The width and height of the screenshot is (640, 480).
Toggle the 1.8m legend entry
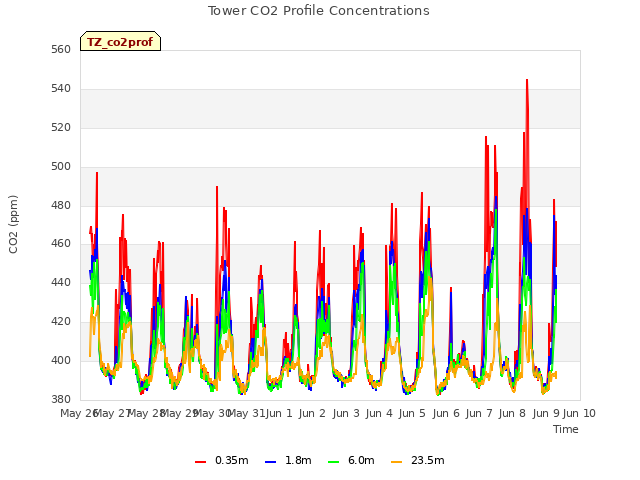(288, 460)
